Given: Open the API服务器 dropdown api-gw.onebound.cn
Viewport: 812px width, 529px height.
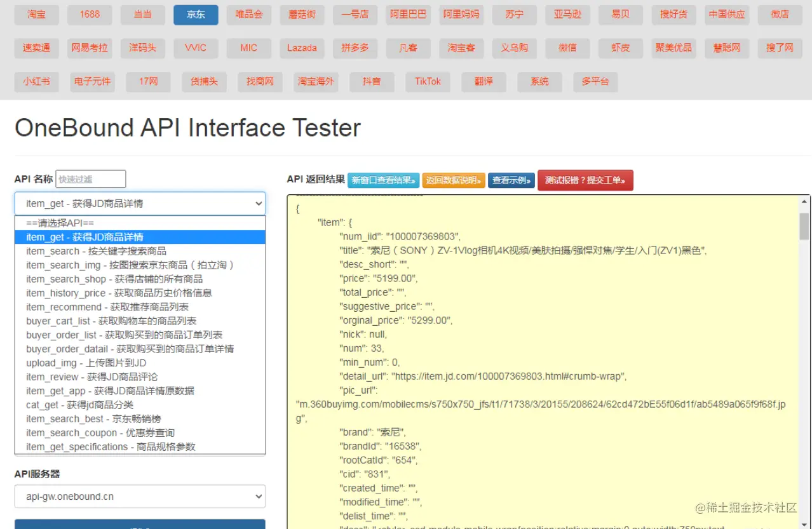Looking at the screenshot, I should 140,497.
